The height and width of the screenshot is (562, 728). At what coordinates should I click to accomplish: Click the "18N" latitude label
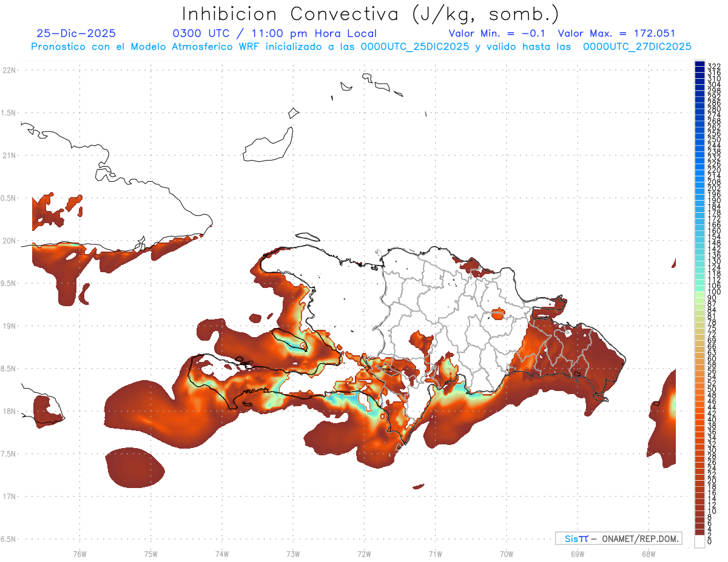[x=8, y=411]
